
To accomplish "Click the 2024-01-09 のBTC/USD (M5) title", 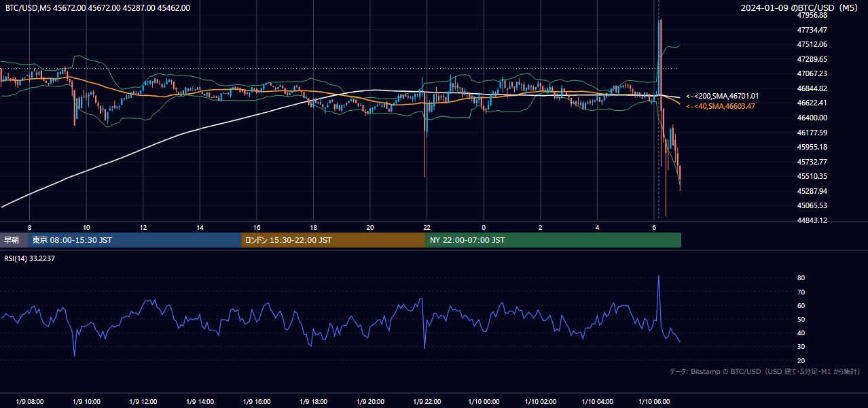I will point(800,8).
